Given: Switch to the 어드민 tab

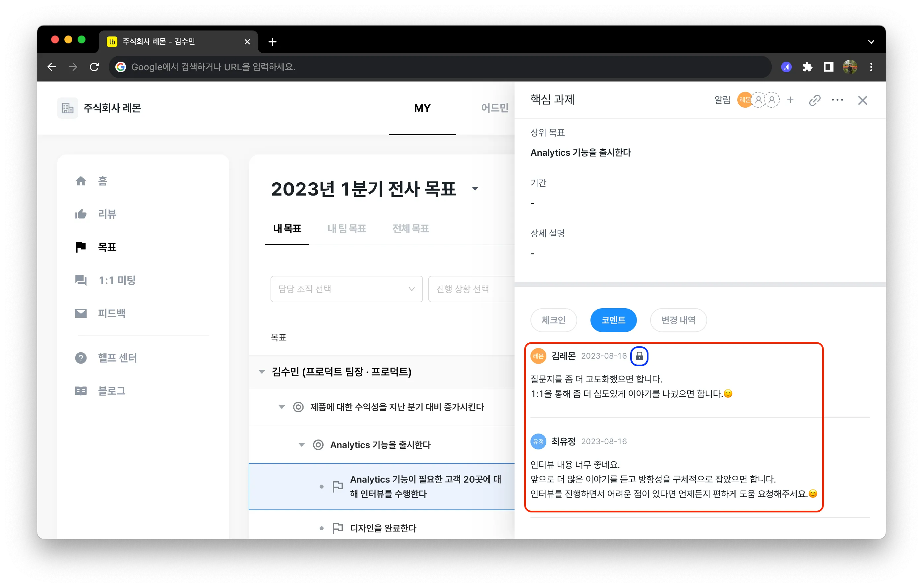Looking at the screenshot, I should point(495,108).
